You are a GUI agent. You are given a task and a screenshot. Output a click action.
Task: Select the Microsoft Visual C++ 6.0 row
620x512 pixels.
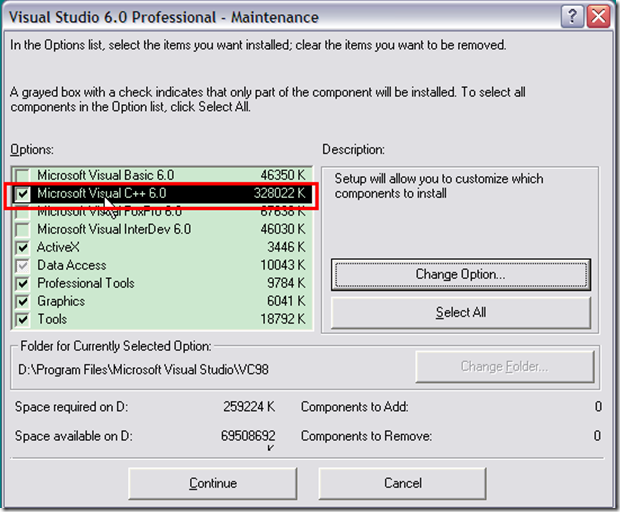click(x=162, y=193)
